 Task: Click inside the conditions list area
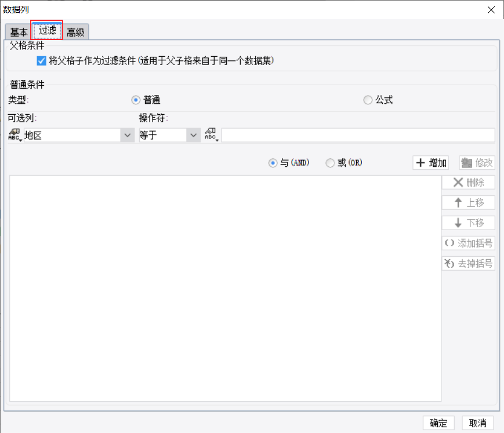tap(226, 289)
